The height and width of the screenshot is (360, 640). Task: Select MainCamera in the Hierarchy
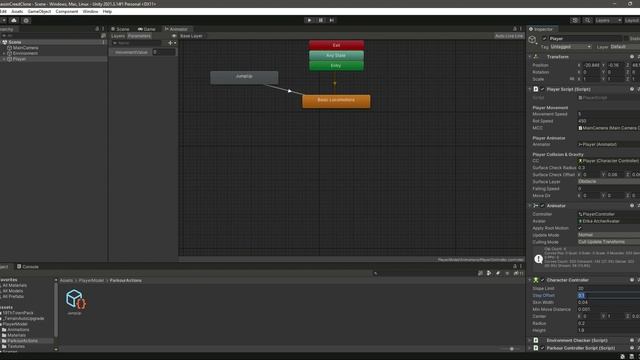coord(25,48)
